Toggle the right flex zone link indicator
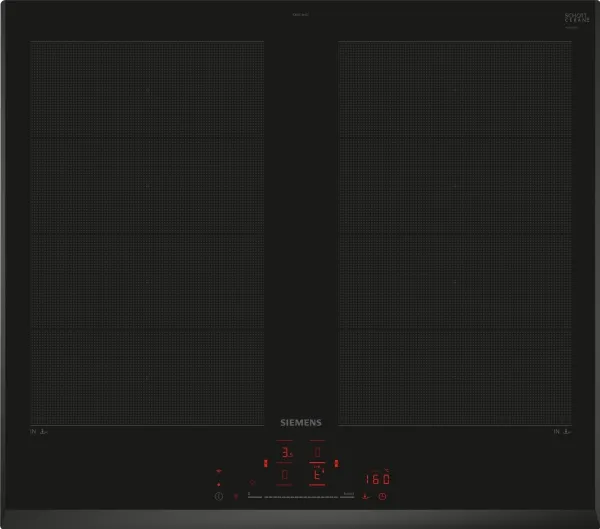 coord(337,463)
